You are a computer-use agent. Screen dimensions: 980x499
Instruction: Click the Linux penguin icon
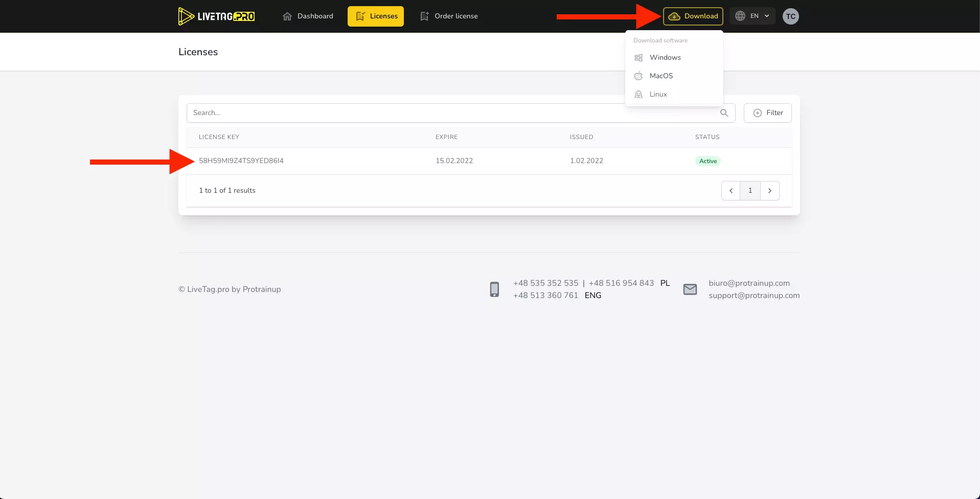[x=639, y=95]
